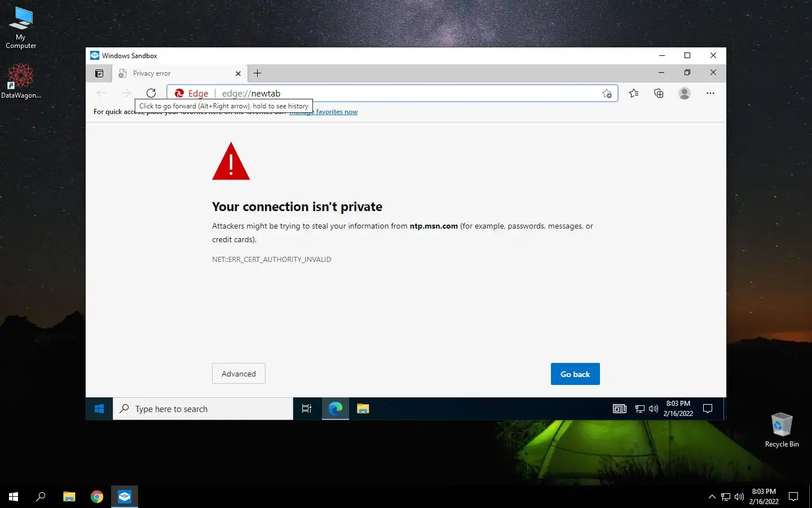Open host taskbar search icon

tap(41, 497)
